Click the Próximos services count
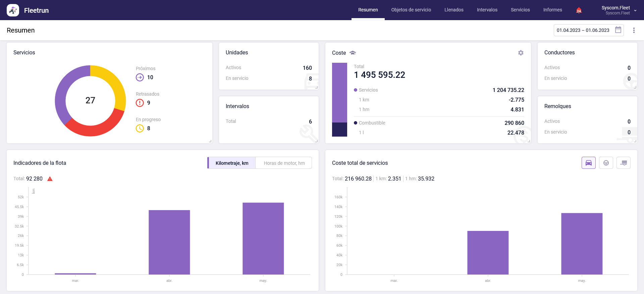644x294 pixels. [x=150, y=78]
